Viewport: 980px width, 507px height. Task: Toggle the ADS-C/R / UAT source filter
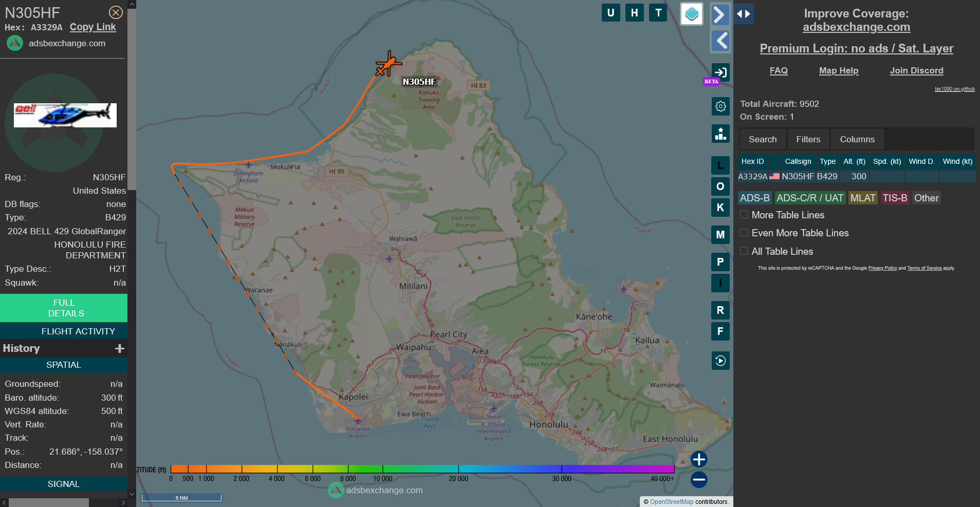click(x=810, y=198)
